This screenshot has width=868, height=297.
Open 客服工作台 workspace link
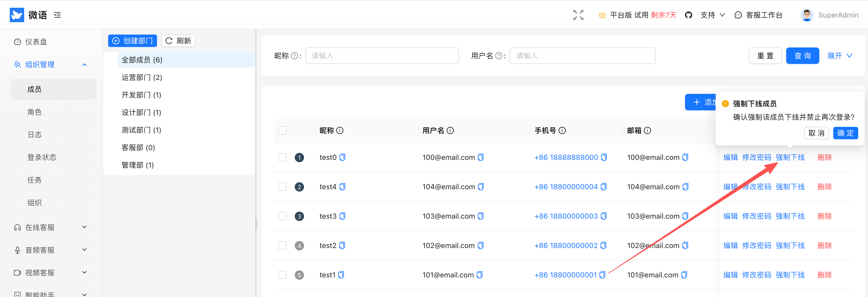758,15
